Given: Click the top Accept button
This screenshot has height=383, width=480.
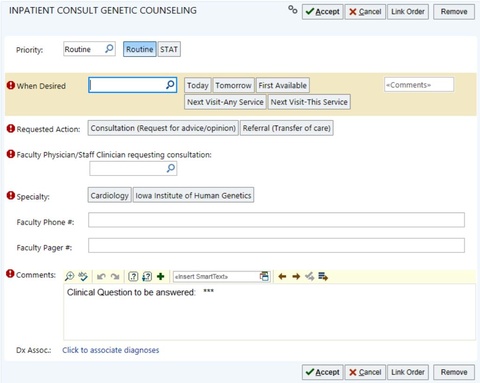Looking at the screenshot, I should [322, 12].
